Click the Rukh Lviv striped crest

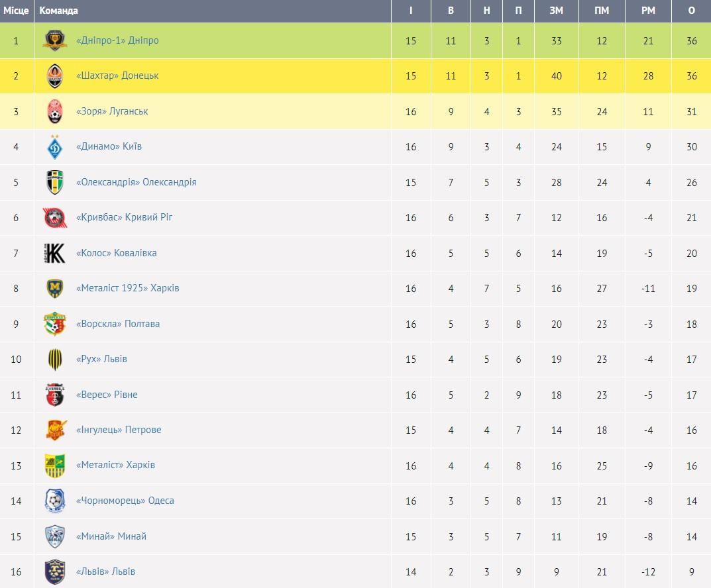[x=55, y=360]
